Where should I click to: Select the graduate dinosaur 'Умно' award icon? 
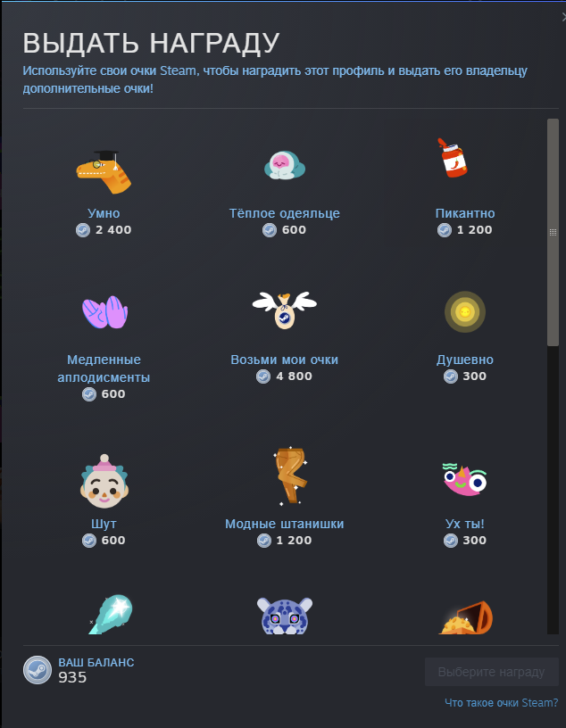click(x=104, y=172)
